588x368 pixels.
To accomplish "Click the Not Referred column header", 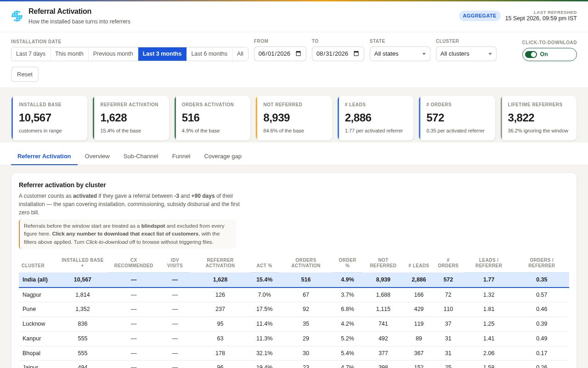I will (383, 263).
